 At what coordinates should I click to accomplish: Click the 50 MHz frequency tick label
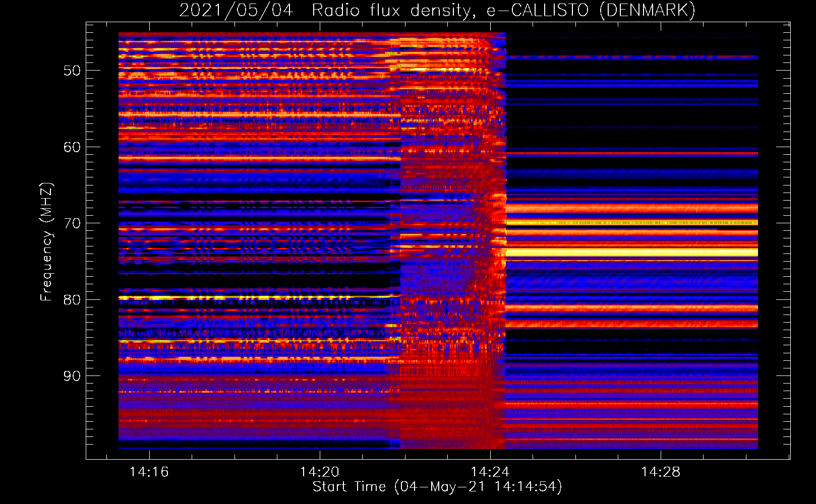(72, 71)
